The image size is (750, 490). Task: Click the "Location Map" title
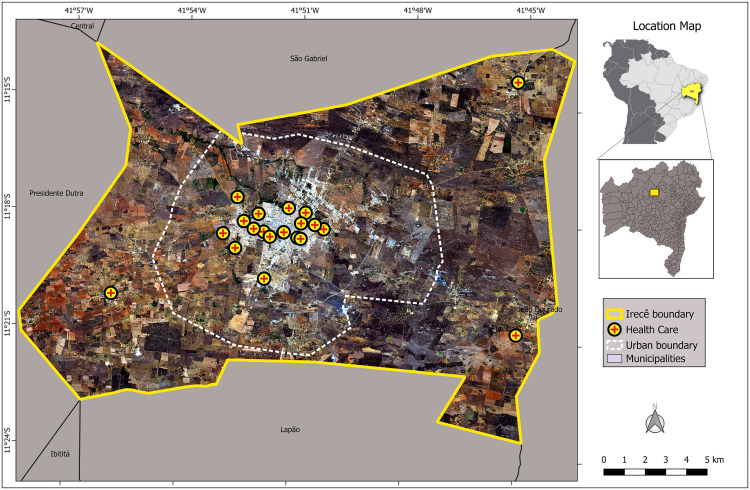coord(667,26)
